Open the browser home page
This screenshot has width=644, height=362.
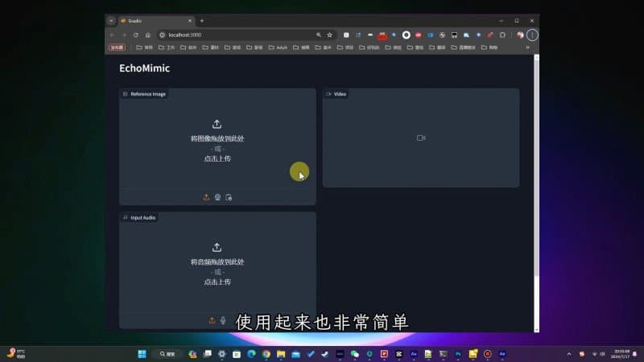148,35
